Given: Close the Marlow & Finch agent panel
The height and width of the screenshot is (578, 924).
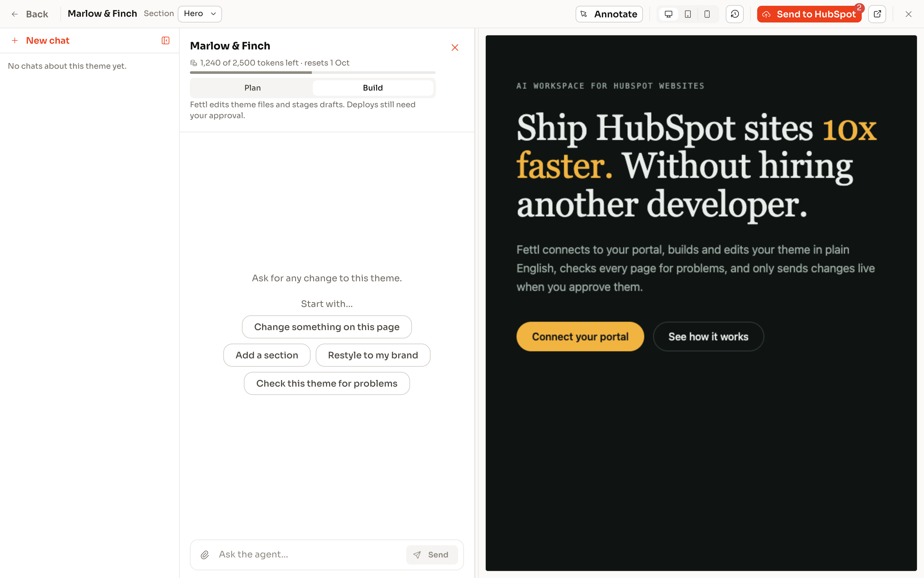Looking at the screenshot, I should pyautogui.click(x=455, y=48).
